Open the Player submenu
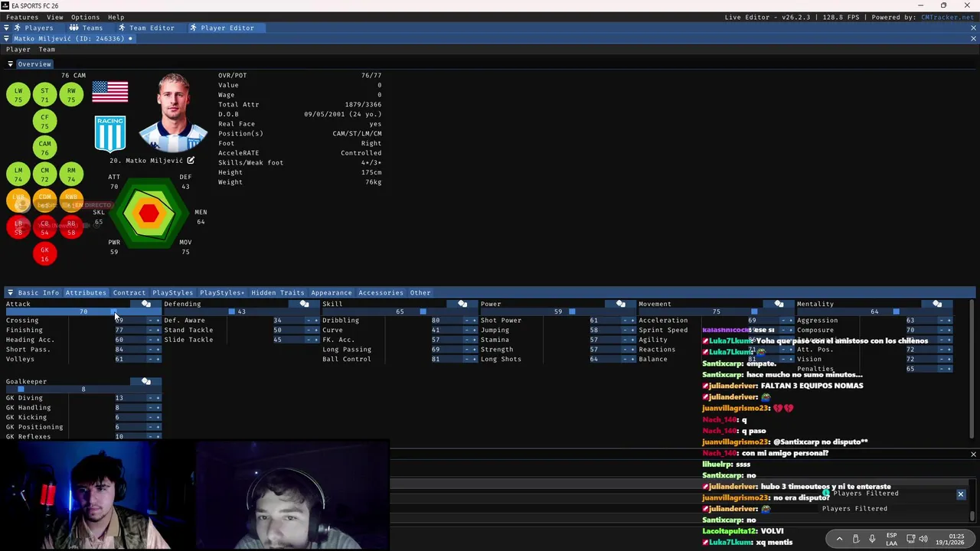Viewport: 980px width, 551px height. click(x=18, y=49)
